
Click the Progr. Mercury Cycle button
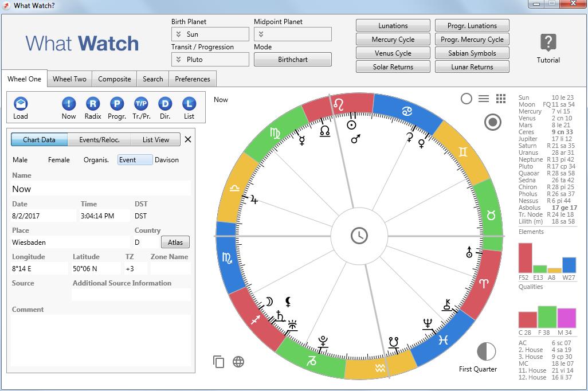click(472, 40)
